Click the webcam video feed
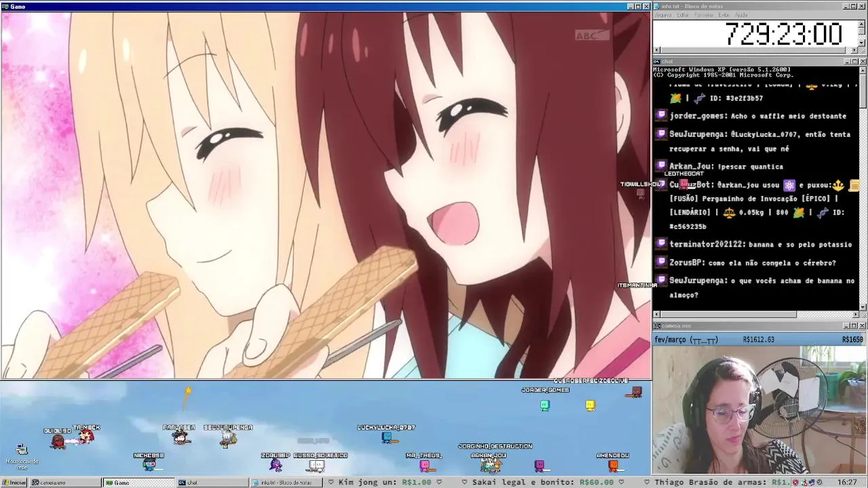Screen dimensions: 868x488 759,409
